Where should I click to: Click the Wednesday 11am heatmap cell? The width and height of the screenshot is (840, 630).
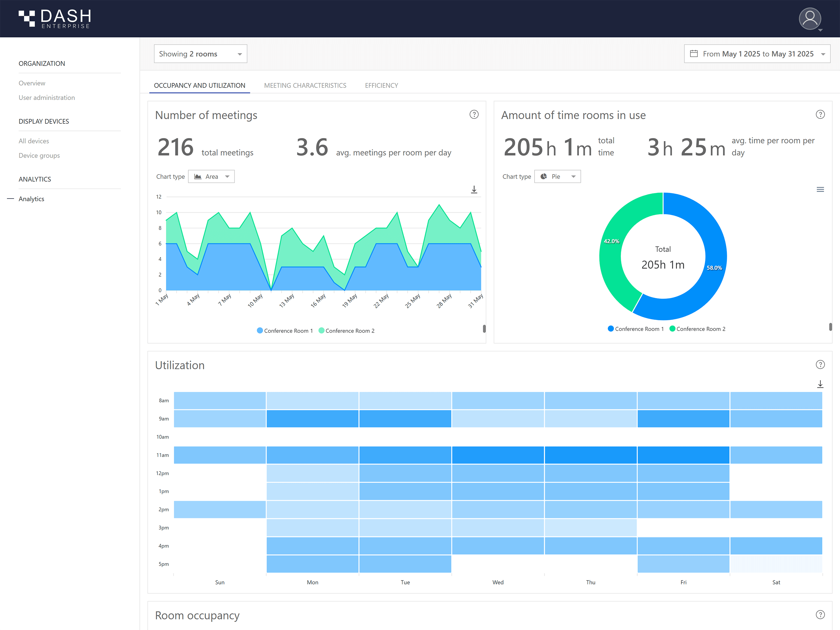click(x=498, y=455)
